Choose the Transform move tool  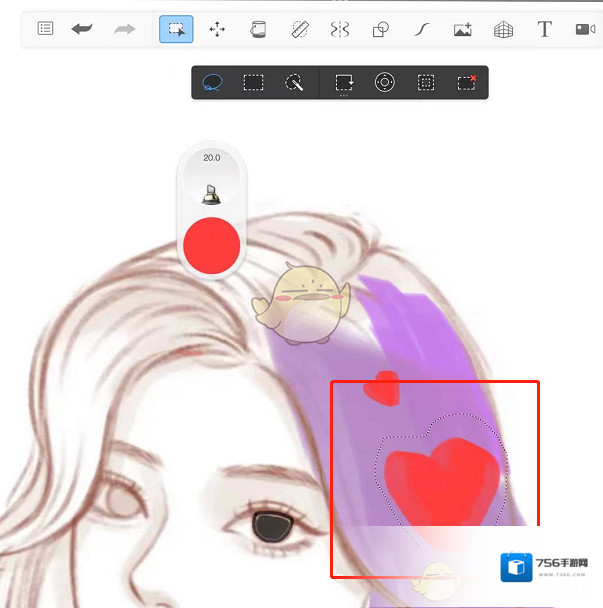tap(217, 29)
